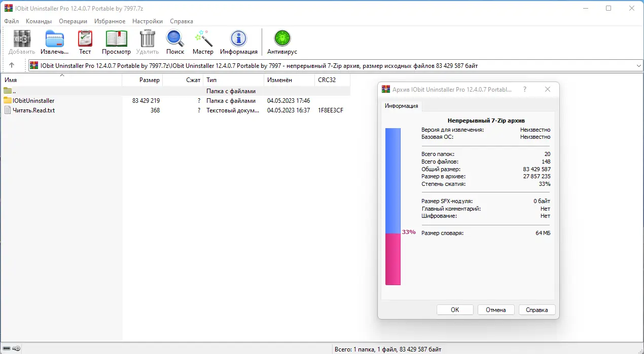This screenshot has width=644, height=354.
Task: Click the Текстовый докум... type cell
Action: coord(233,110)
